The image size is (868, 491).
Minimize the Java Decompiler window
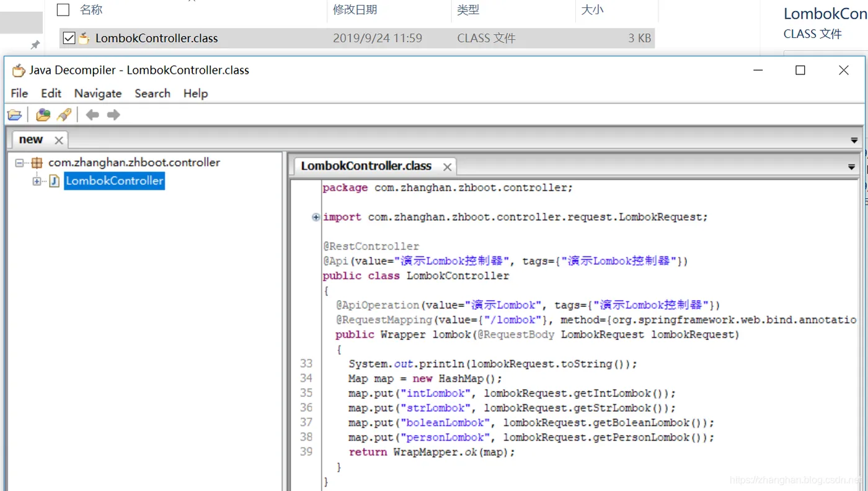(x=758, y=70)
